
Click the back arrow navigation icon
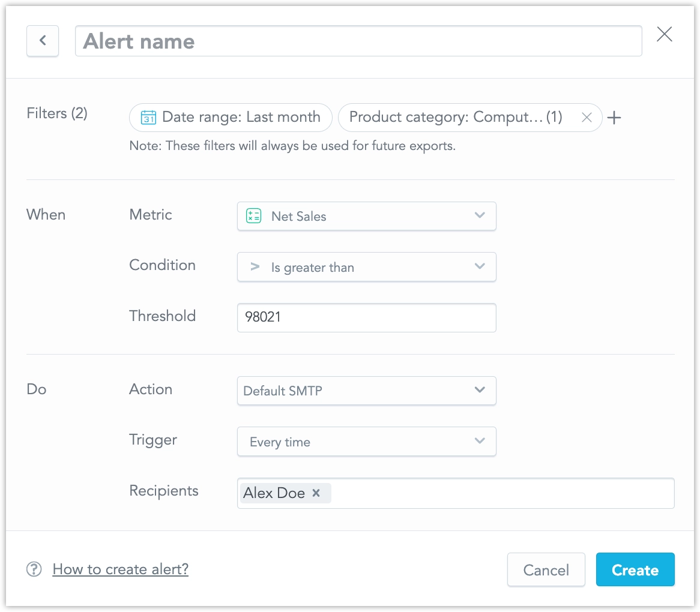(42, 41)
